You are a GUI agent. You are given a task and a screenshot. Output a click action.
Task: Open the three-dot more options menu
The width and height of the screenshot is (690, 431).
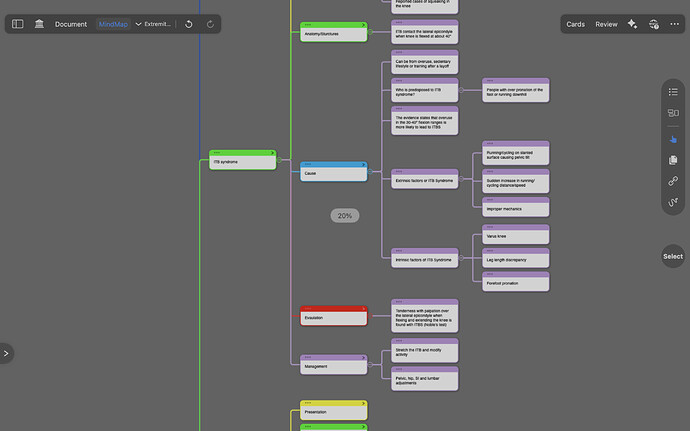click(675, 24)
